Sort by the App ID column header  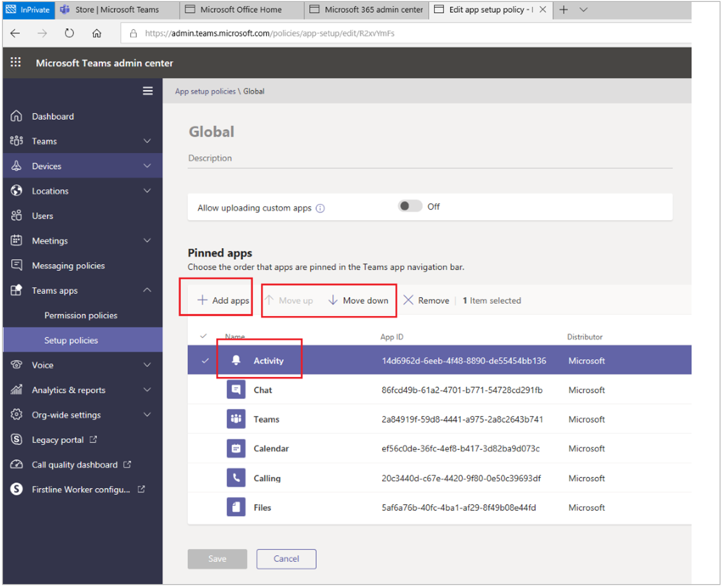click(x=392, y=337)
